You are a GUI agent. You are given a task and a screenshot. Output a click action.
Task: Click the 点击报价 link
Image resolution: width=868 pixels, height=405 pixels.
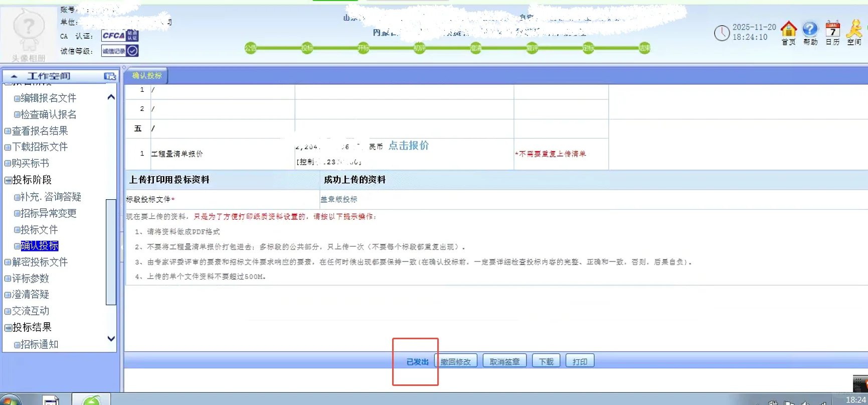[x=409, y=146]
